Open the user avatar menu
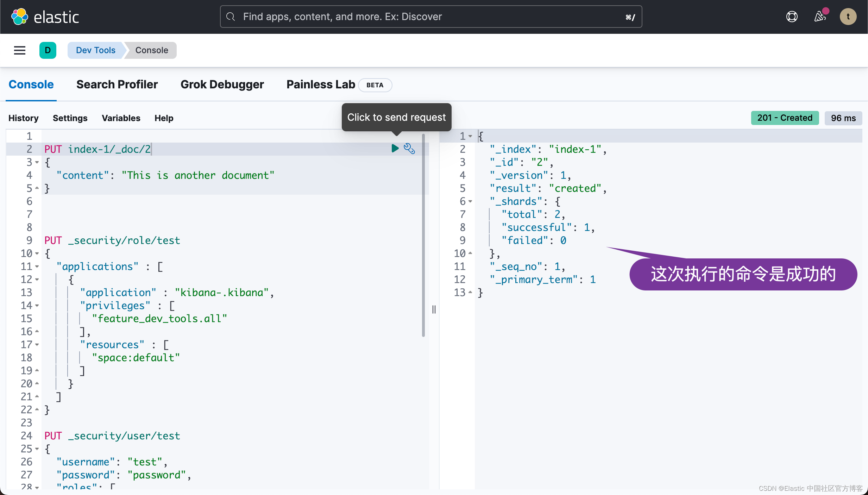The image size is (868, 495). [x=848, y=17]
